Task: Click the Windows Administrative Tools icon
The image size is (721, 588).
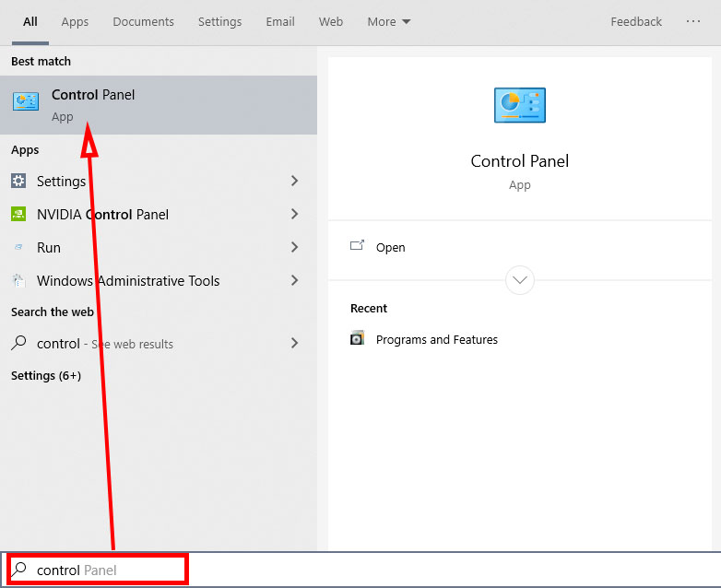Action: click(18, 280)
